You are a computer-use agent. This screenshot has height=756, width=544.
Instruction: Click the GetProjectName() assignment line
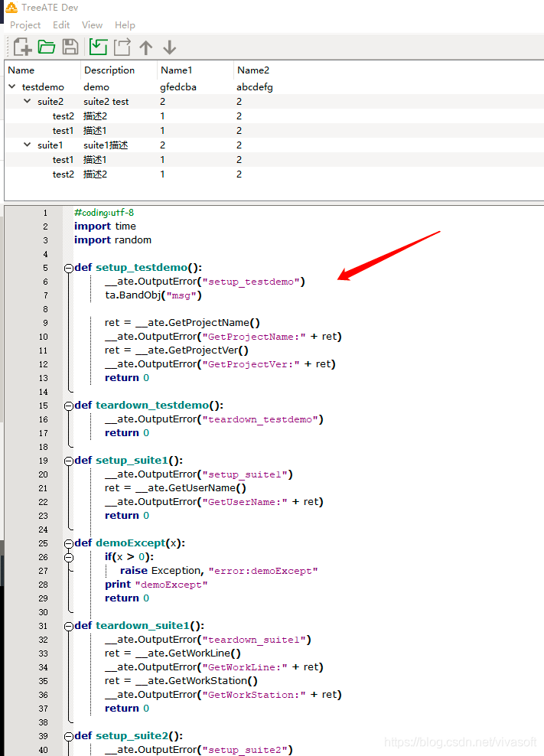182,323
